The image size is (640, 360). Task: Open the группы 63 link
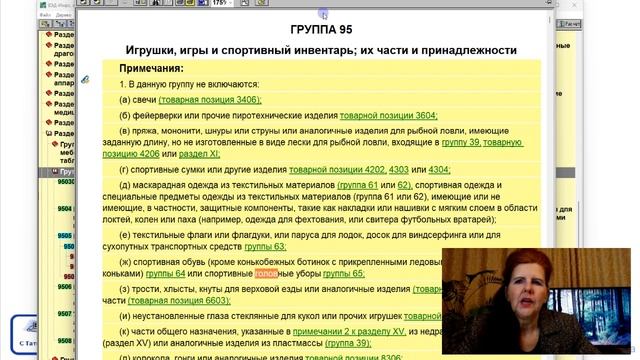pyautogui.click(x=265, y=247)
